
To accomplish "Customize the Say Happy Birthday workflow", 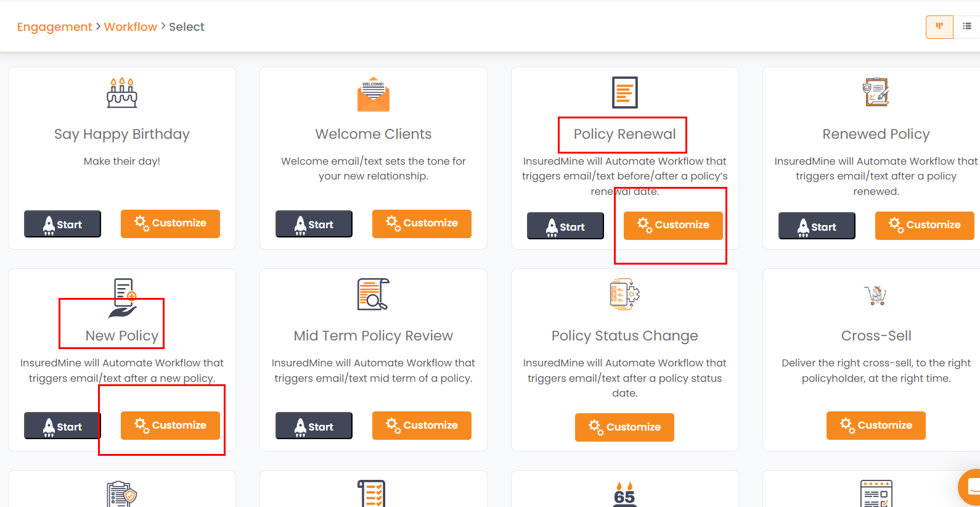I will click(170, 223).
